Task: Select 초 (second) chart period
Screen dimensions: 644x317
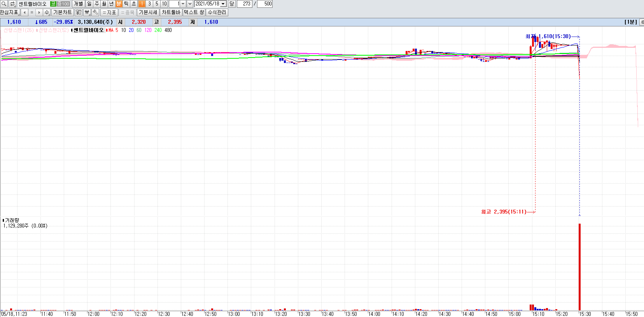Action: tap(134, 4)
